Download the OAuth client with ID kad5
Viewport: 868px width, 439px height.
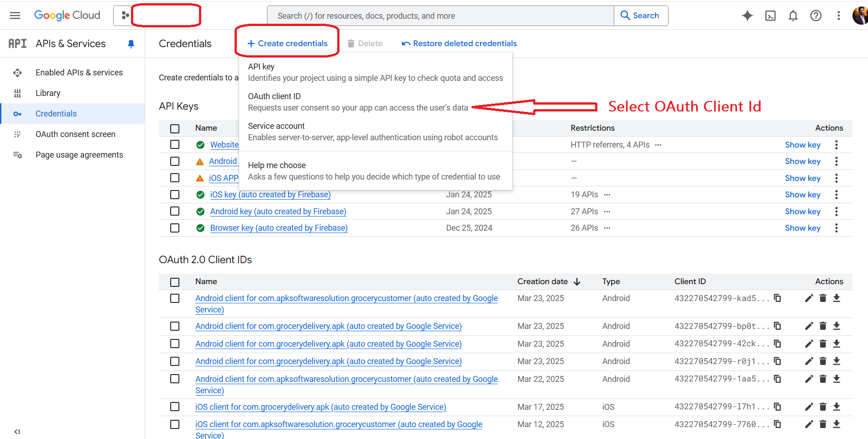[x=837, y=298]
